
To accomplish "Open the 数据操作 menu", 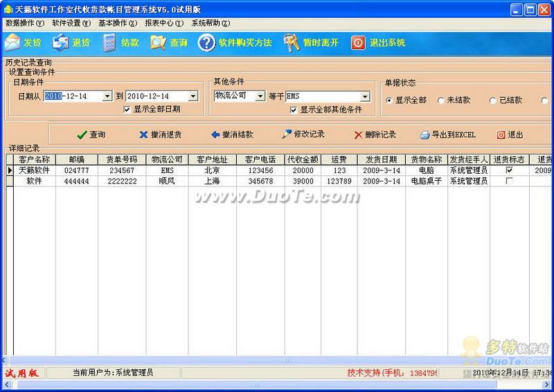I will [x=24, y=23].
